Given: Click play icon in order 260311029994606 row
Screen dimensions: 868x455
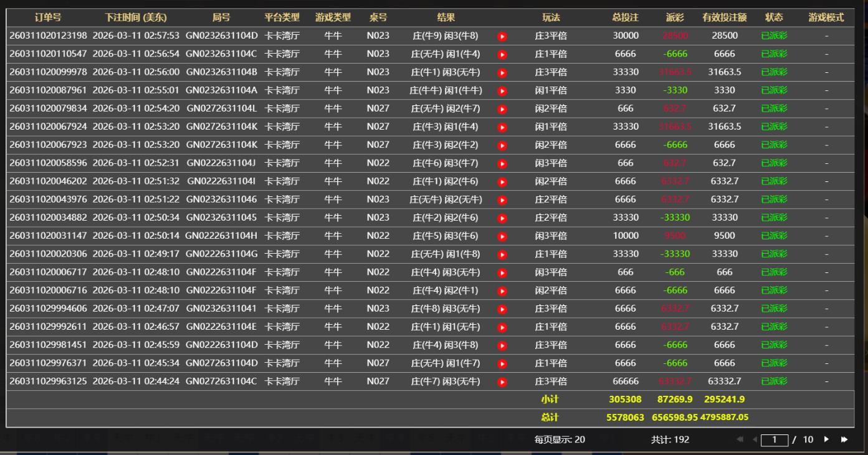Looking at the screenshot, I should 502,309.
